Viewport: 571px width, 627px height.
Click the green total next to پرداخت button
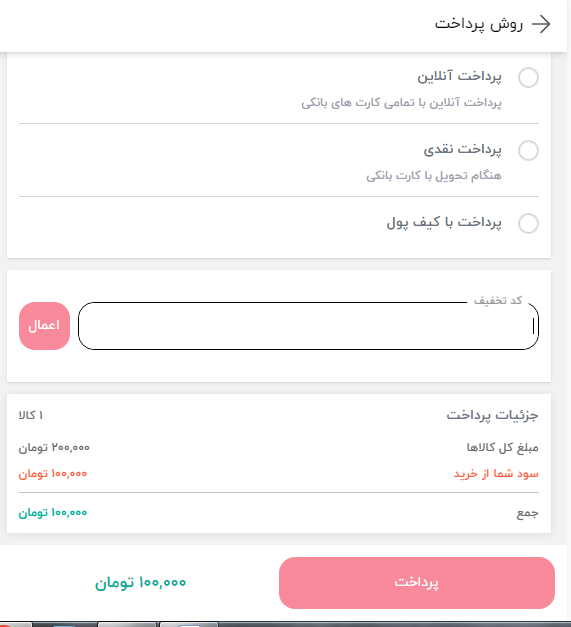pos(140,583)
